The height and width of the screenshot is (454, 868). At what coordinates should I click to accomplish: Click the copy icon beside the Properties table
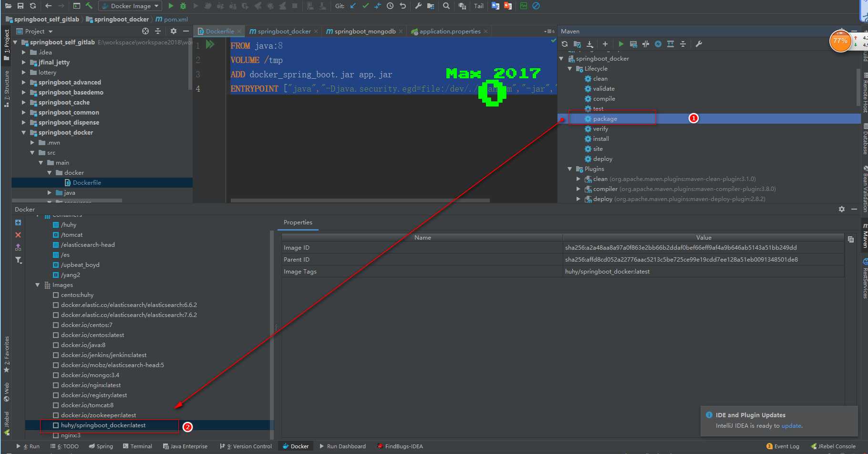[x=851, y=239]
